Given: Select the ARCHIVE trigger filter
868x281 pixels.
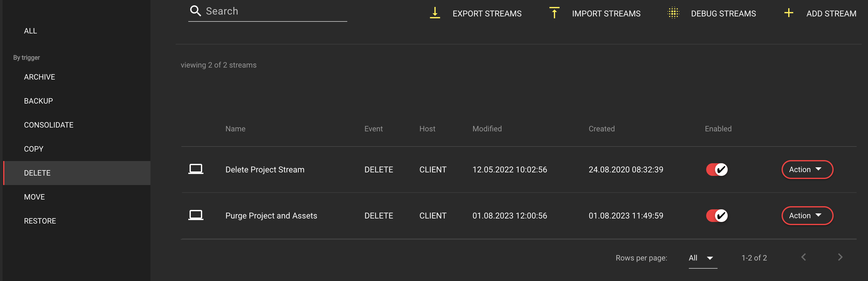Looking at the screenshot, I should coord(39,77).
